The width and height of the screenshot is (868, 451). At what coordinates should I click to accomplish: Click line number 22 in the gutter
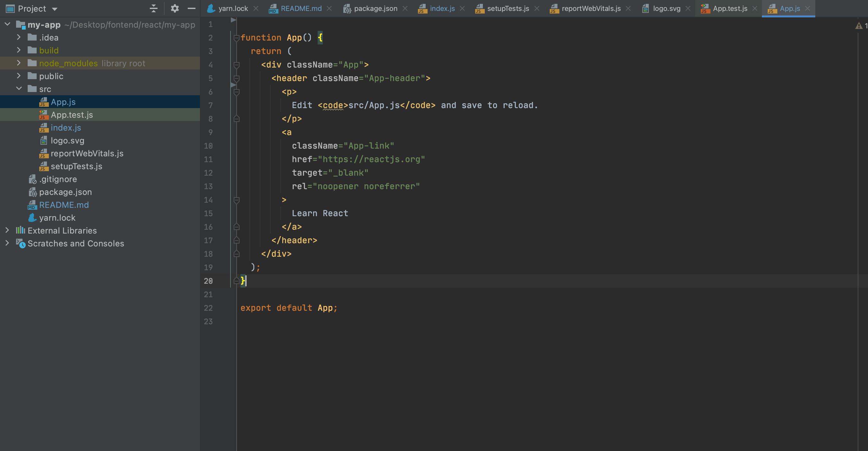pos(208,308)
